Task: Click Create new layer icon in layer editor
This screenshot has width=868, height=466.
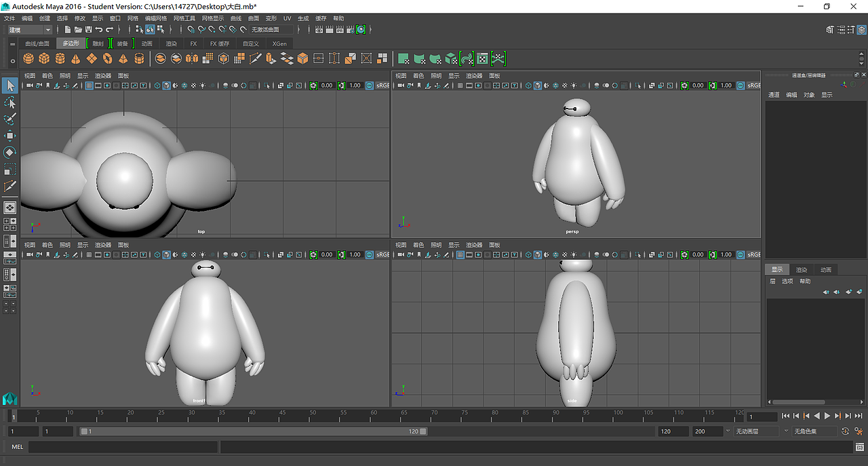Action: click(x=848, y=292)
